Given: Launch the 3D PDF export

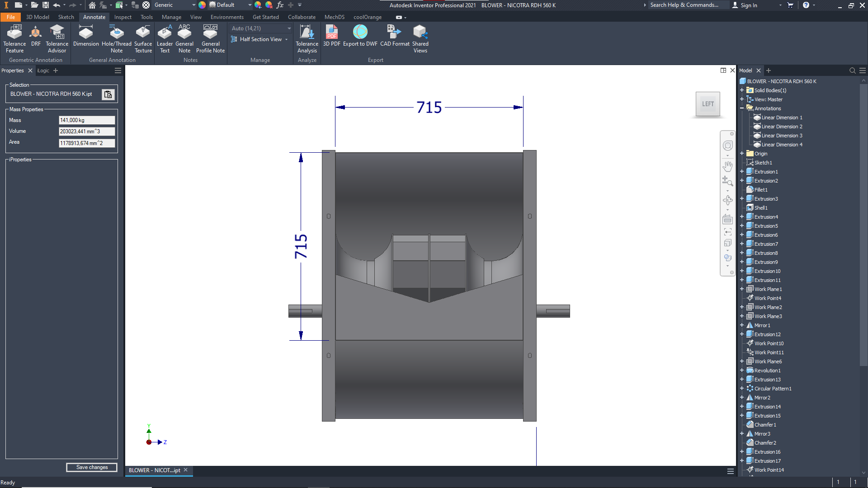Looking at the screenshot, I should point(331,36).
